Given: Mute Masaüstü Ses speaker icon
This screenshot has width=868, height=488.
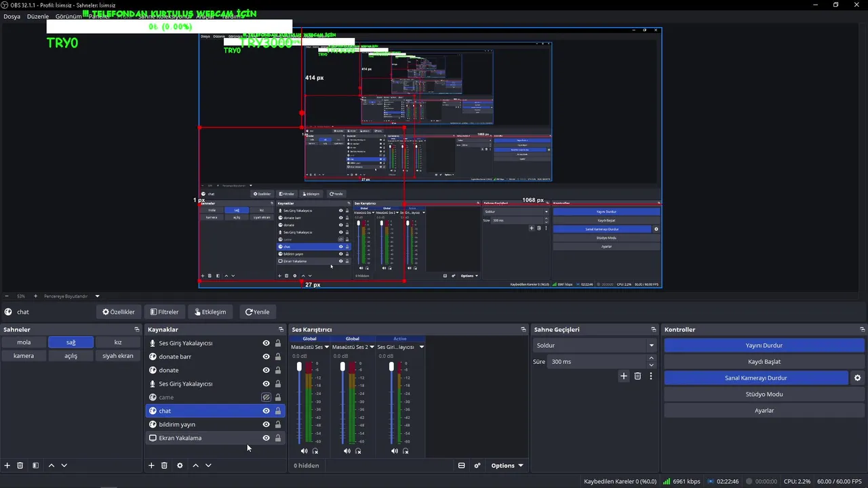Looking at the screenshot, I should [304, 451].
